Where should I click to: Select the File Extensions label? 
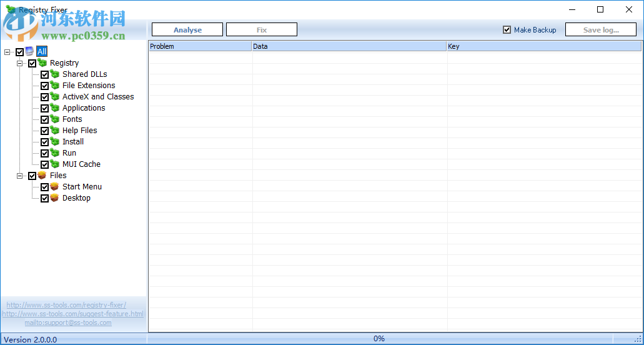(89, 86)
